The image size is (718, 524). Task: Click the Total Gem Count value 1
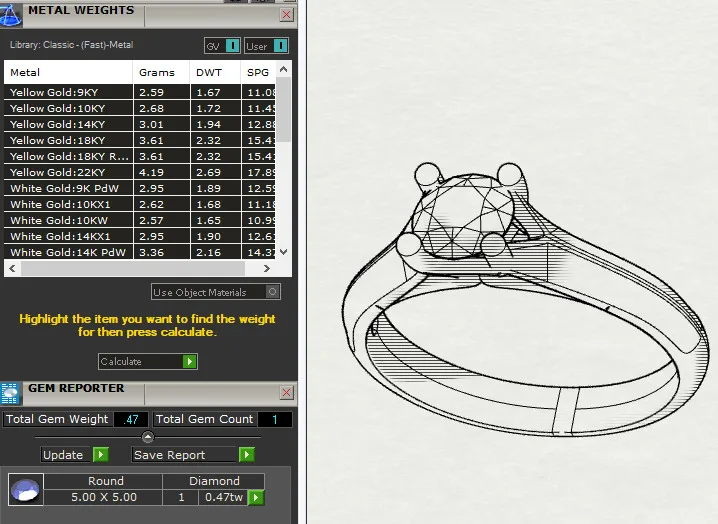click(x=275, y=419)
